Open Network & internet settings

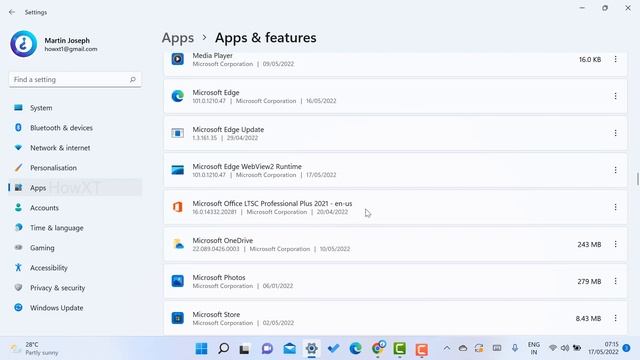coord(75,148)
